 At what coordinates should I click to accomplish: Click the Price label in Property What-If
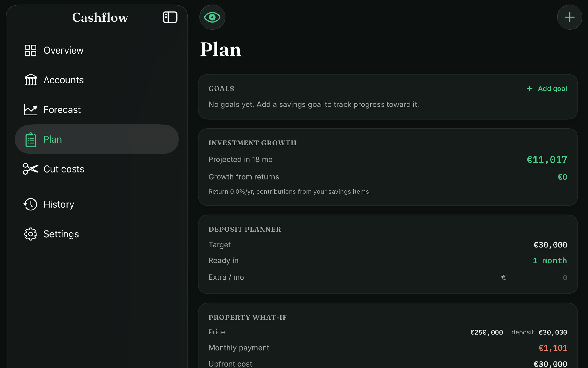(x=217, y=332)
